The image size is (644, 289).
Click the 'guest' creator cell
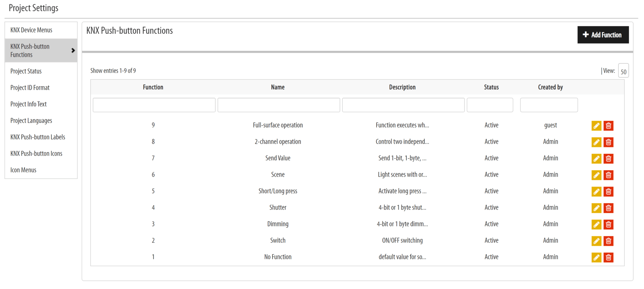(550, 125)
